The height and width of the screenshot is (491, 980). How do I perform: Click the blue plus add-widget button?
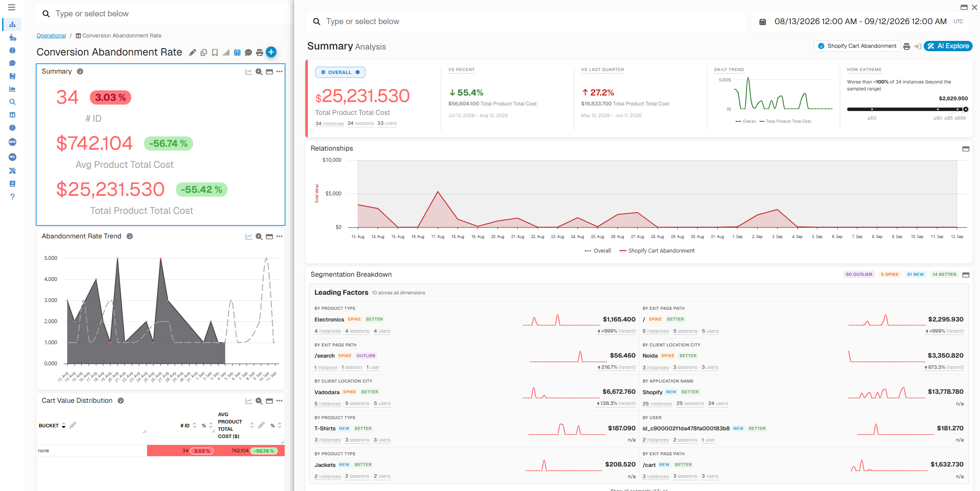pyautogui.click(x=271, y=52)
